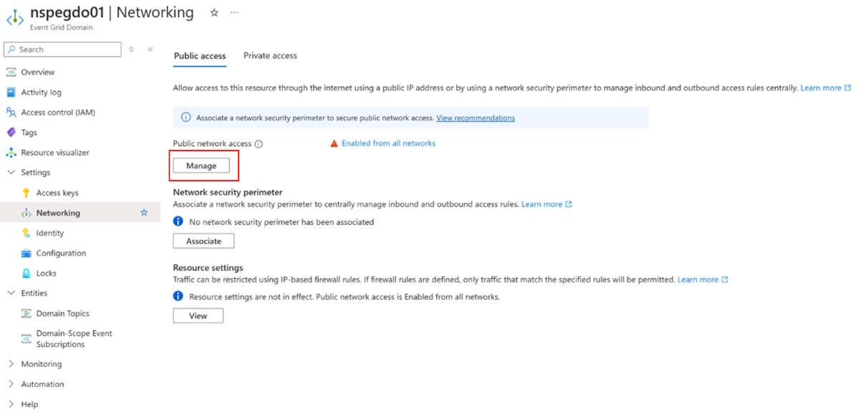The height and width of the screenshot is (420, 868).
Task: Select the Public access tab
Action: click(x=200, y=56)
